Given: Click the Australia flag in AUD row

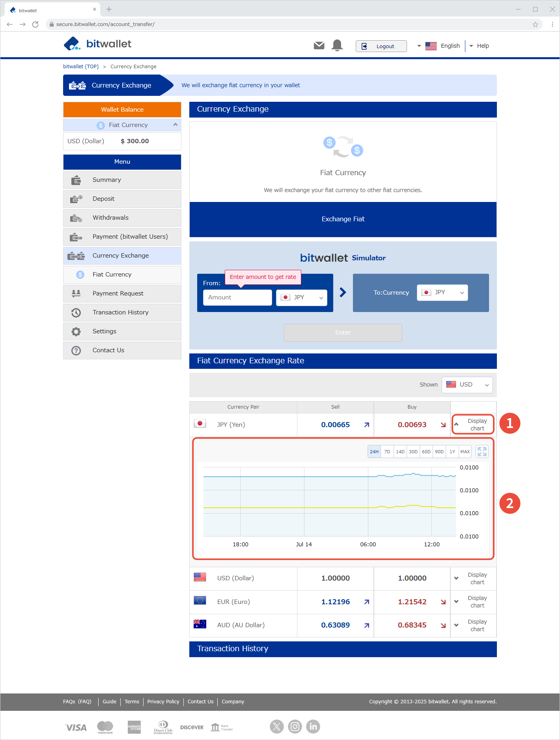Looking at the screenshot, I should pyautogui.click(x=200, y=624).
